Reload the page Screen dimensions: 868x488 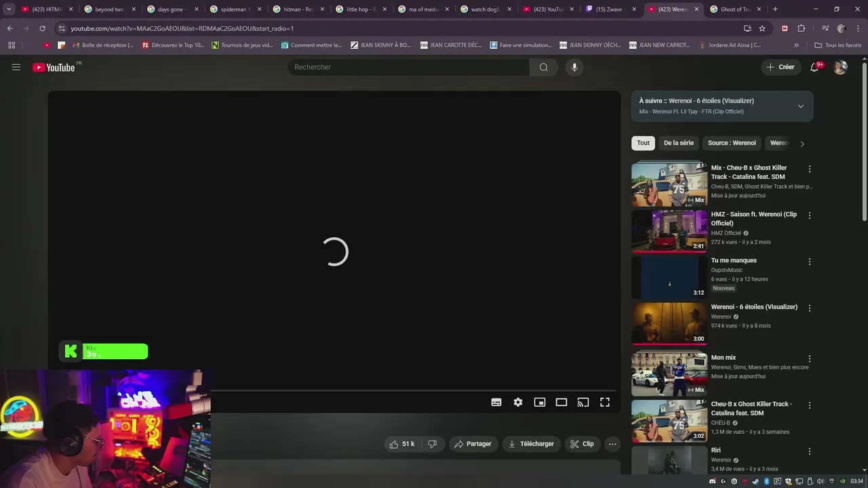click(x=42, y=28)
